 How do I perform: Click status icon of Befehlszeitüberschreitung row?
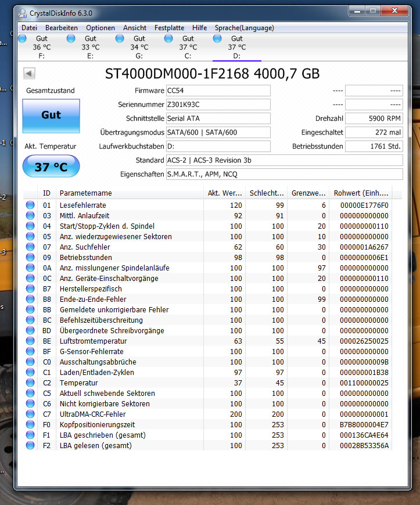pos(30,320)
